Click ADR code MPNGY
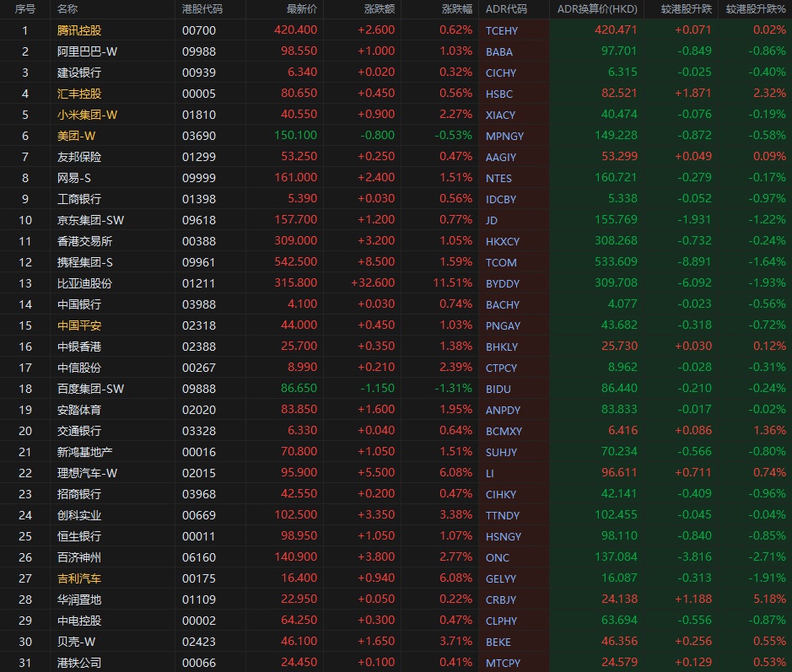This screenshot has width=792, height=672. pos(504,137)
